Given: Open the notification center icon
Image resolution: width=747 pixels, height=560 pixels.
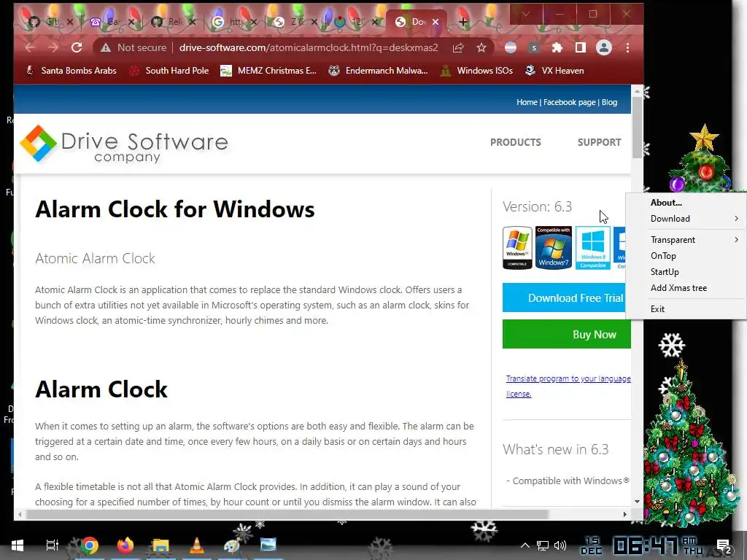Looking at the screenshot, I should 723,546.
